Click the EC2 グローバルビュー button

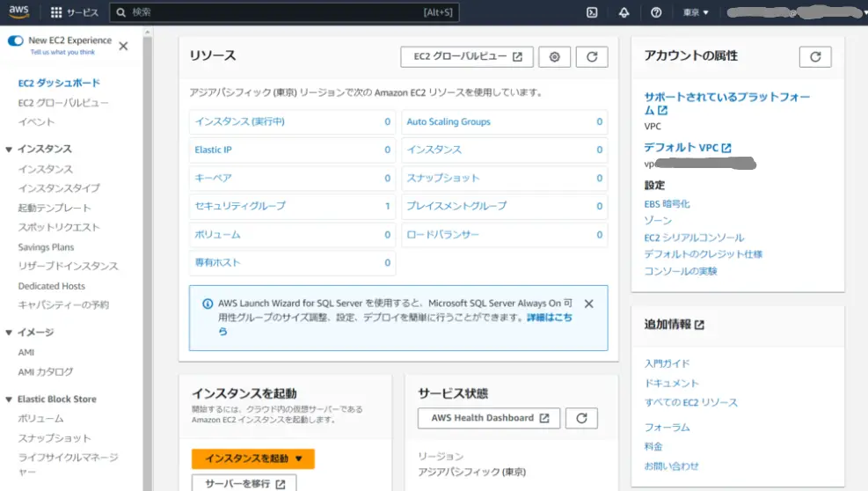[467, 56]
